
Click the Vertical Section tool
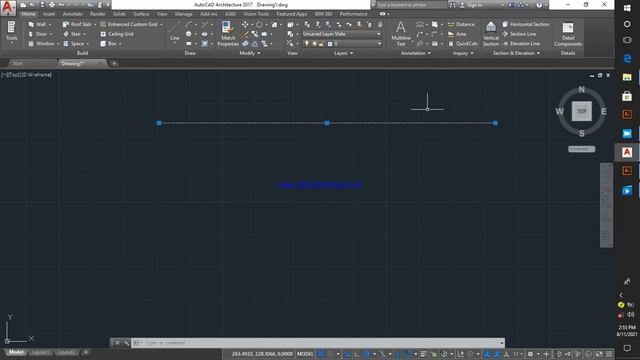(491, 33)
